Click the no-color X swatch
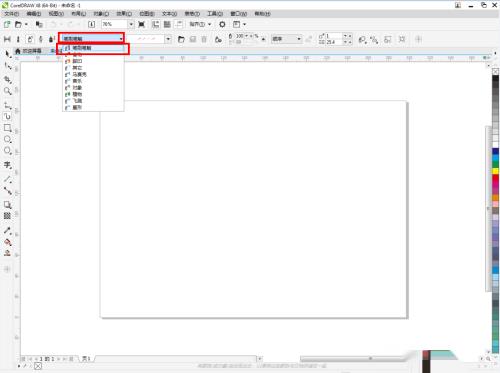The width and height of the screenshot is (500, 373). (x=495, y=71)
